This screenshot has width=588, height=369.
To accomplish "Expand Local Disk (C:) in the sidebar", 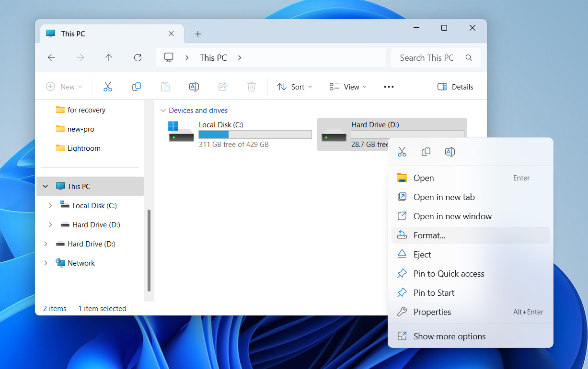I will click(50, 205).
